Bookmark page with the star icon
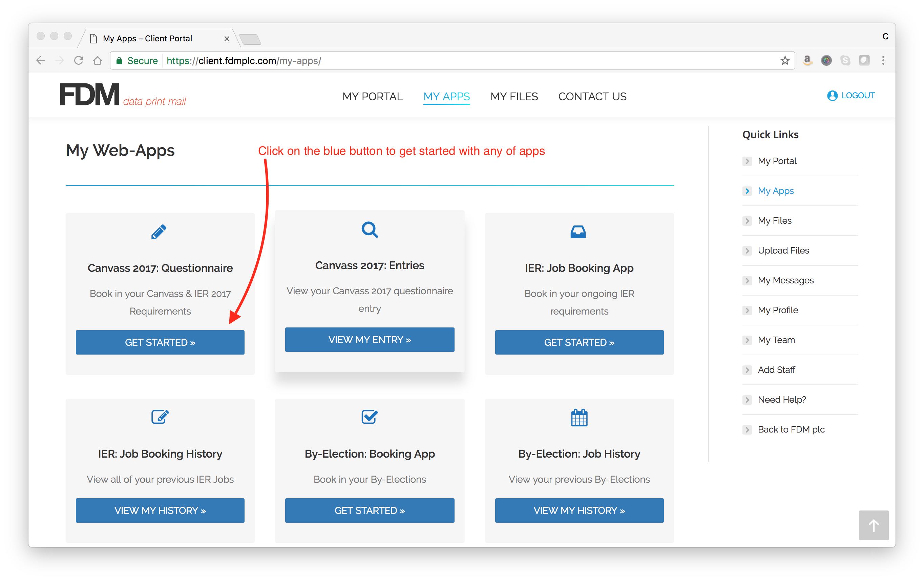Image resolution: width=924 pixels, height=581 pixels. [x=785, y=61]
